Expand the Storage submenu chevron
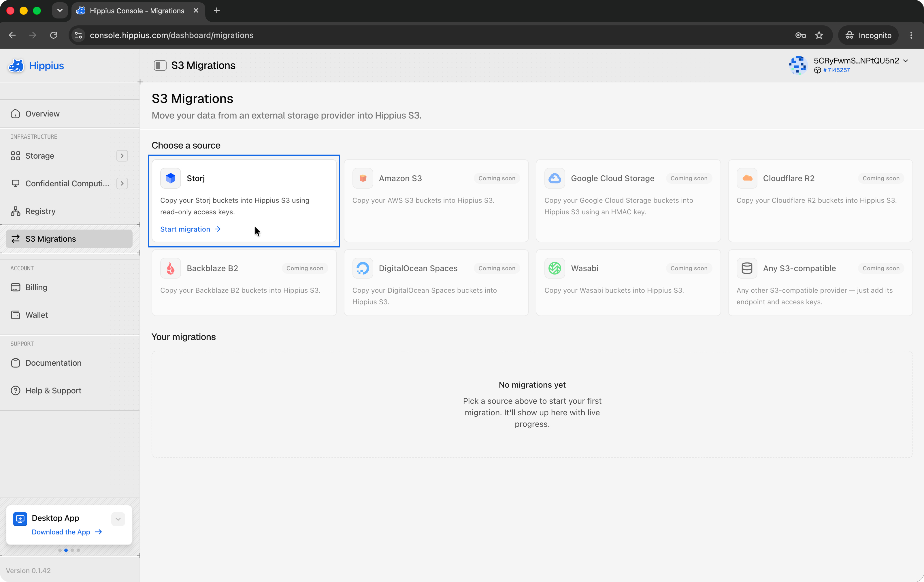The height and width of the screenshot is (582, 924). (122, 156)
